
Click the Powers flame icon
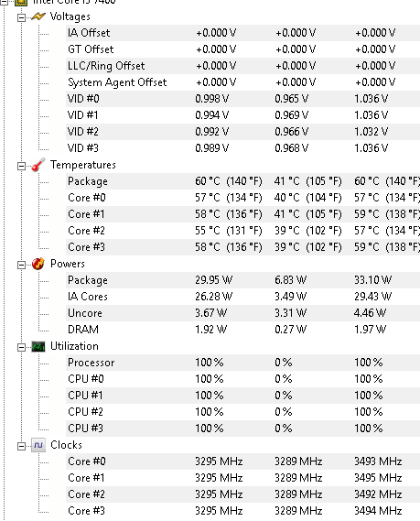[38, 264]
